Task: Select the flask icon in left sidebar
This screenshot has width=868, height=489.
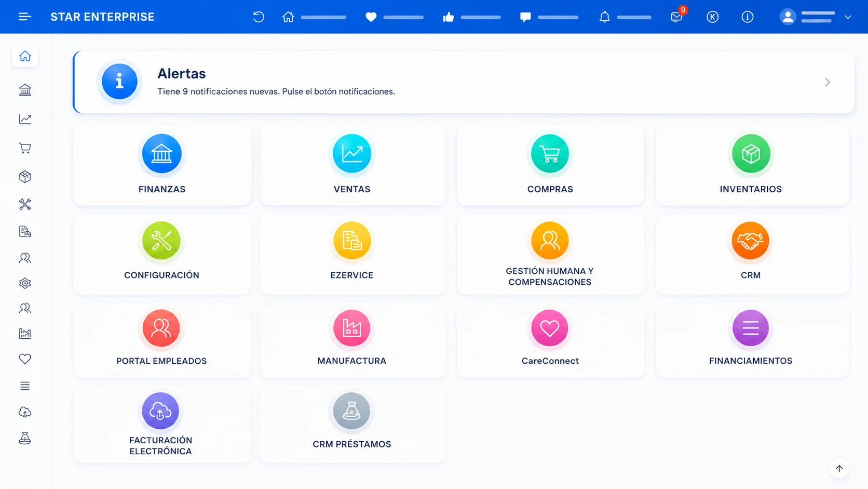Action: 25,439
